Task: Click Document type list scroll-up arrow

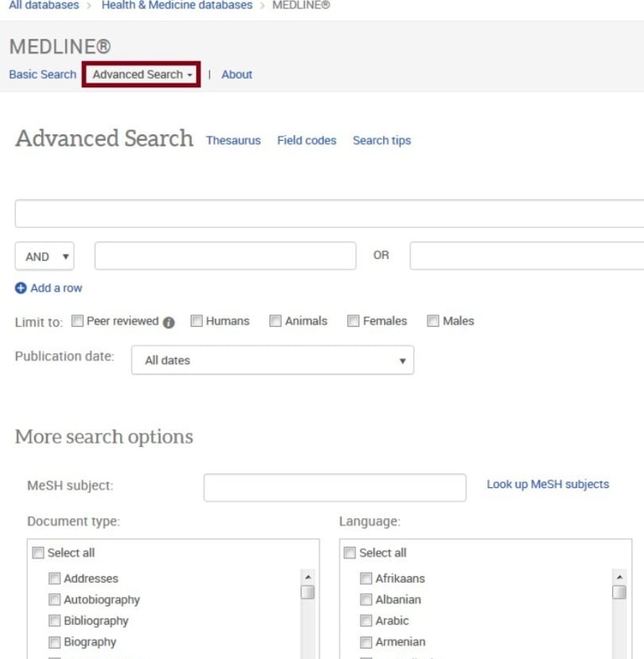Action: pyautogui.click(x=308, y=577)
